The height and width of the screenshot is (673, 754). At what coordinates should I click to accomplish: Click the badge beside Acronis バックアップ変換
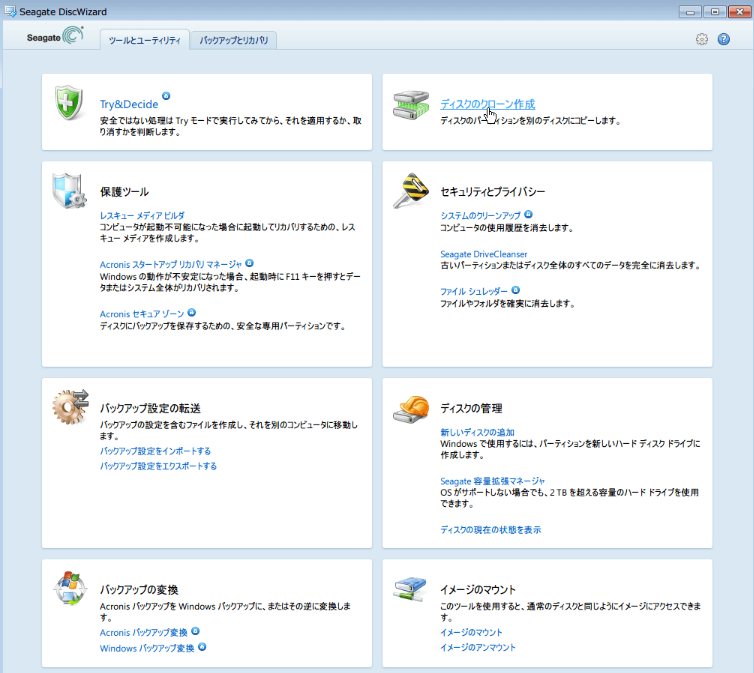coord(195,631)
